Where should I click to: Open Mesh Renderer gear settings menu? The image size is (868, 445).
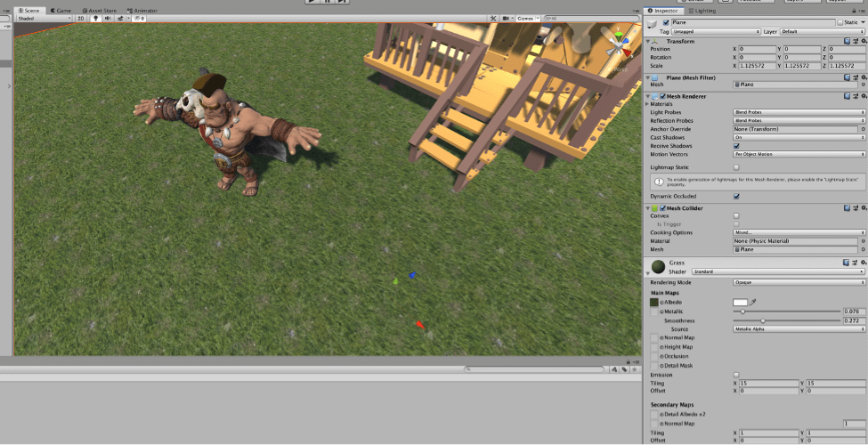point(863,96)
